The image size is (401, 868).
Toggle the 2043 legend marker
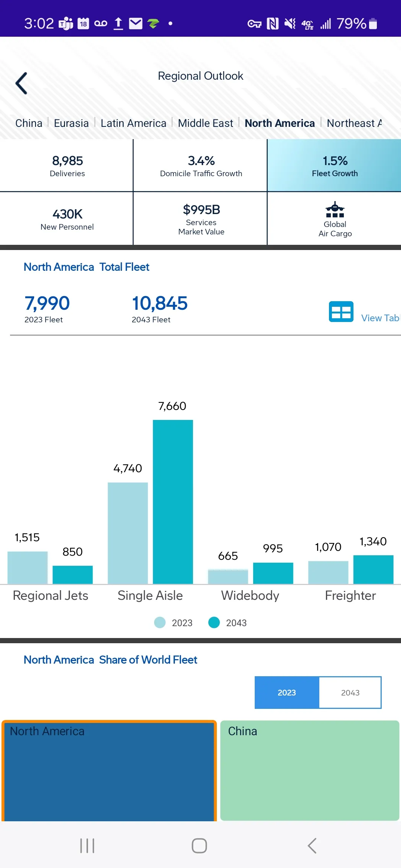(214, 622)
